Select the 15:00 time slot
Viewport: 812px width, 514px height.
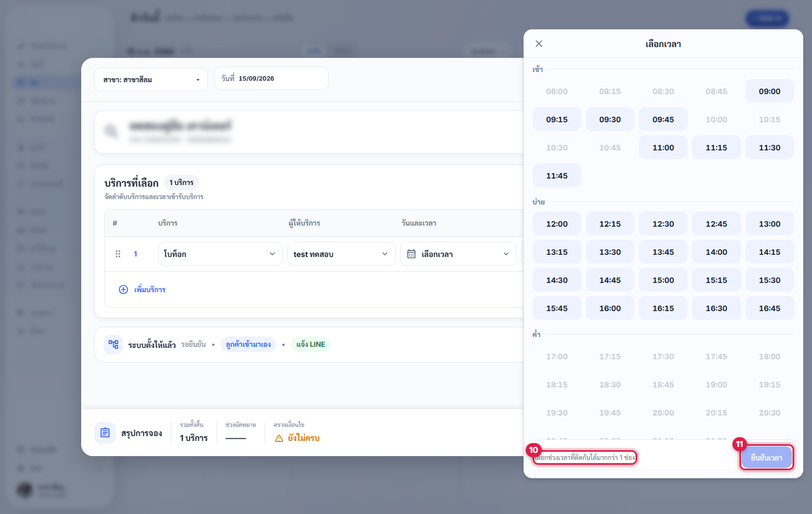(663, 280)
